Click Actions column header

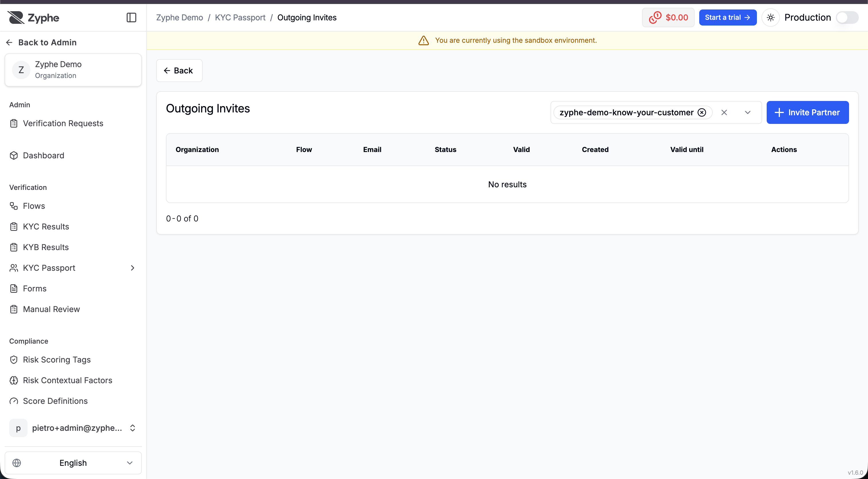(784, 150)
